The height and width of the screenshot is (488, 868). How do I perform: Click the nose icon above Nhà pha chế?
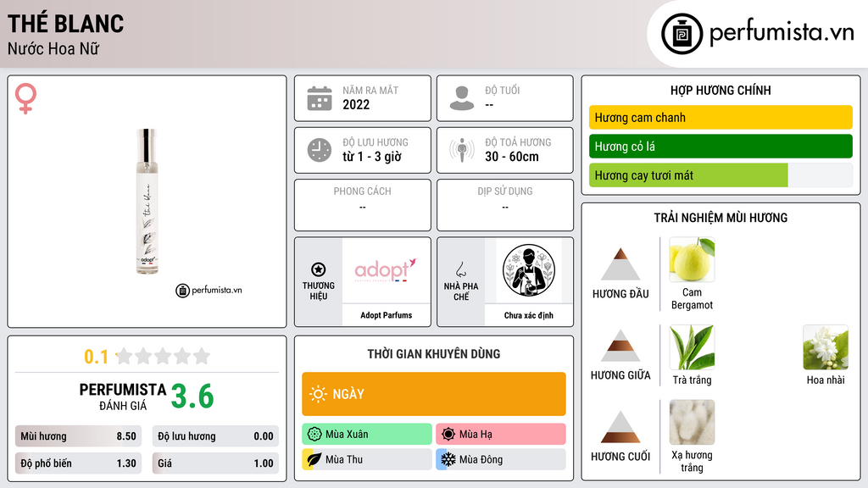(460, 269)
